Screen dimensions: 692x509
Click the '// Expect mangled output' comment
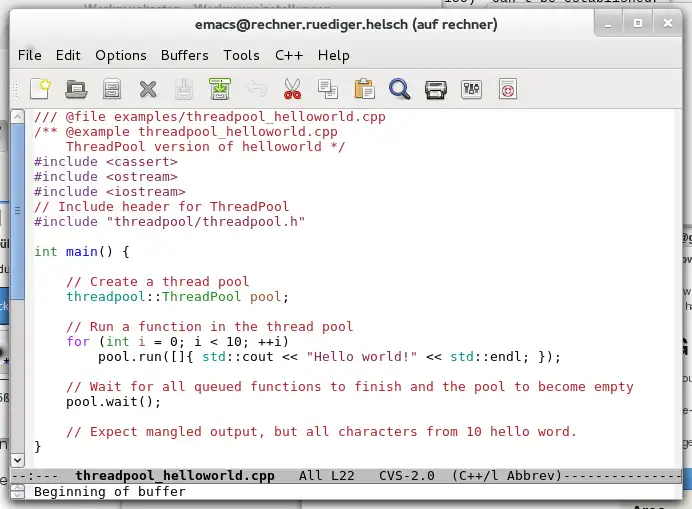[x=321, y=432]
